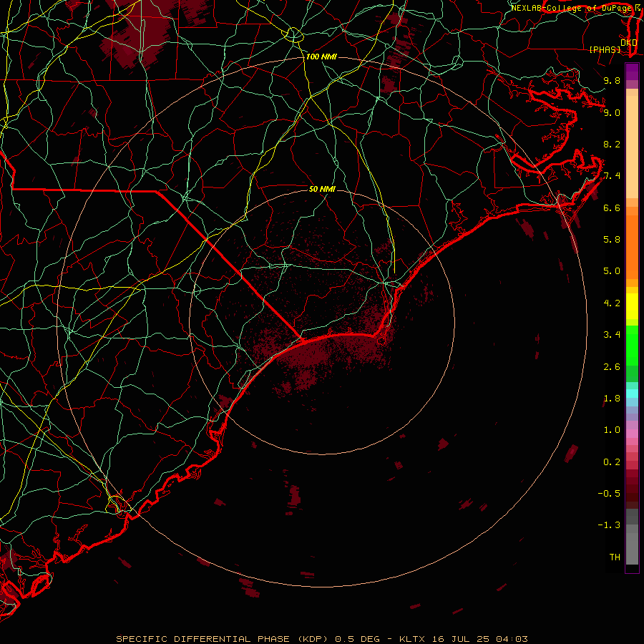This screenshot has height=644, width=644.
Task: Click the 9.0 legend value
Action: point(612,112)
